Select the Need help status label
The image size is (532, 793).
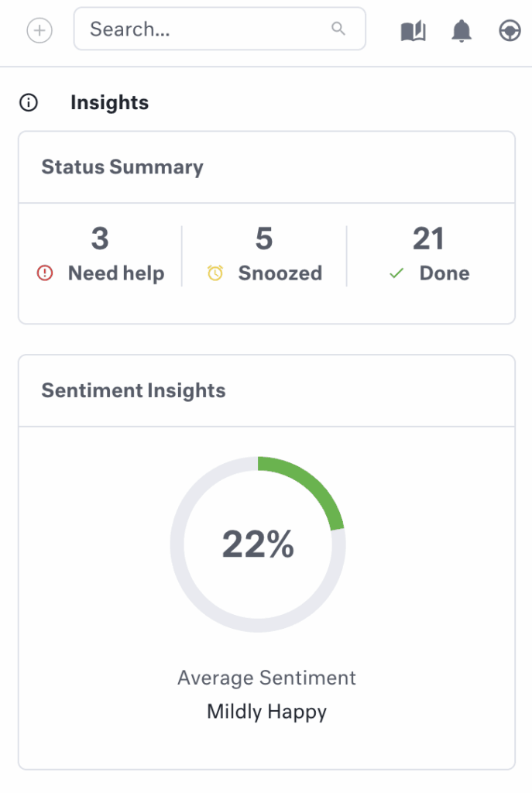(116, 273)
